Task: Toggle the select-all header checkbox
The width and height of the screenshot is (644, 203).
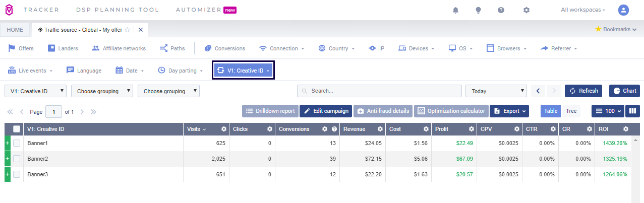Action: pyautogui.click(x=17, y=129)
